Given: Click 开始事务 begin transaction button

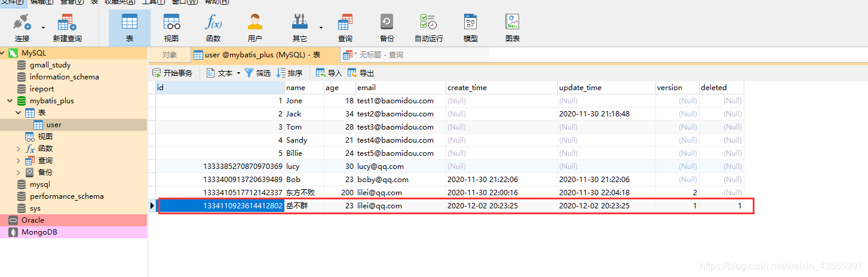Looking at the screenshot, I should point(173,73).
